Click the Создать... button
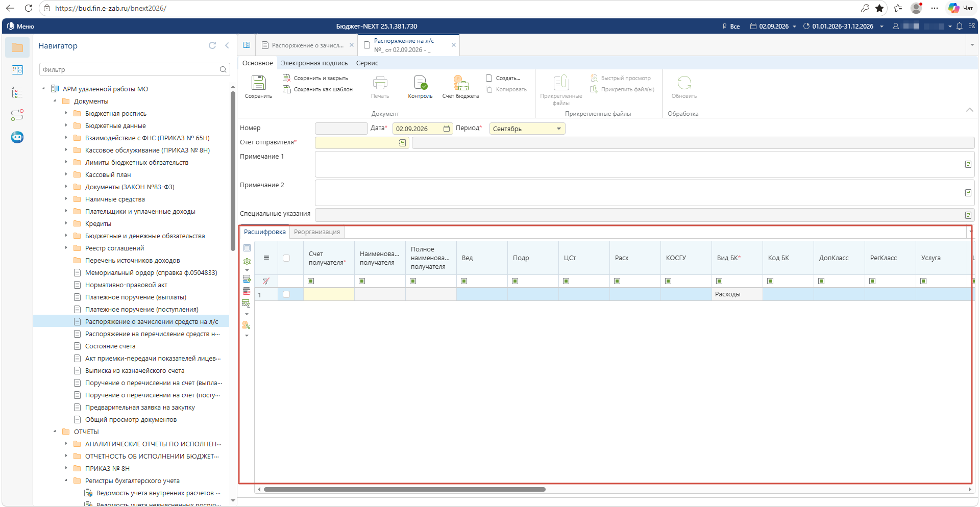The image size is (980, 507). (503, 78)
